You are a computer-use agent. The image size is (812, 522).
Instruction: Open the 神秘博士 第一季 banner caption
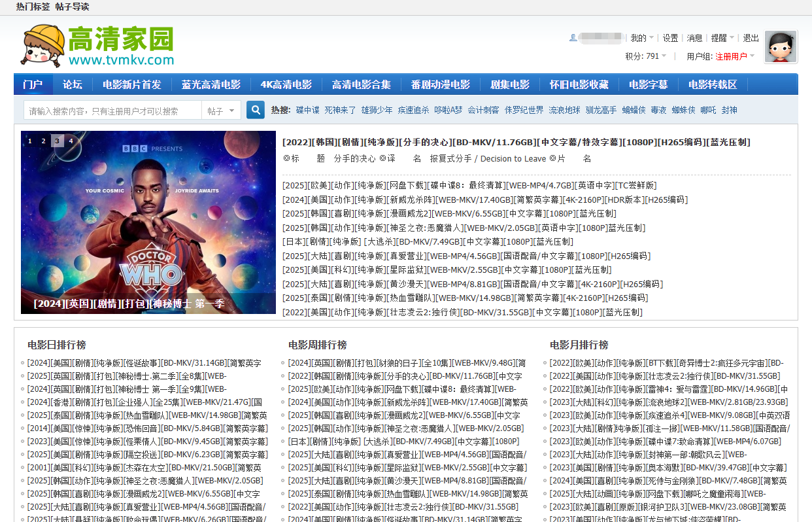pos(129,304)
